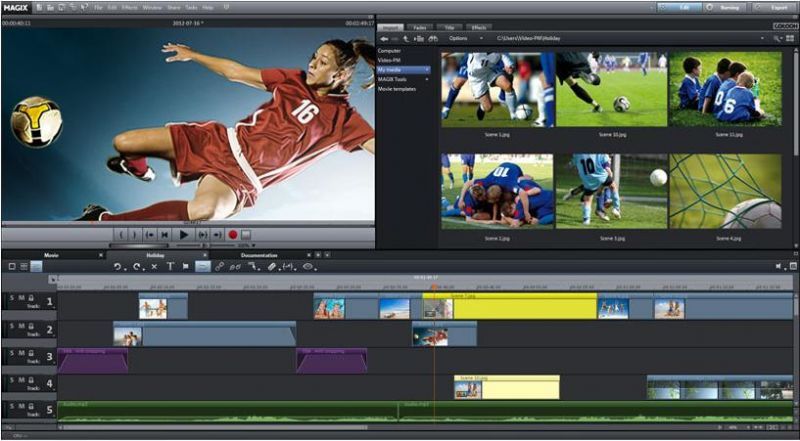Click the Redo arrow in timeline toolbar
This screenshot has width=800, height=441.
[x=135, y=267]
